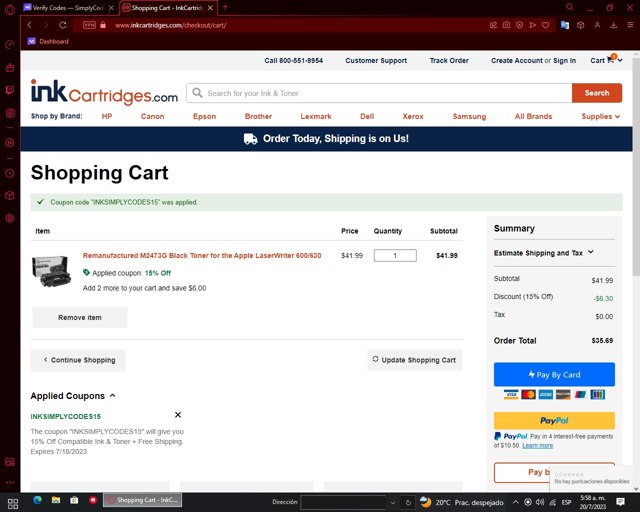Click the inkCartridges.com logo

pos(104,92)
